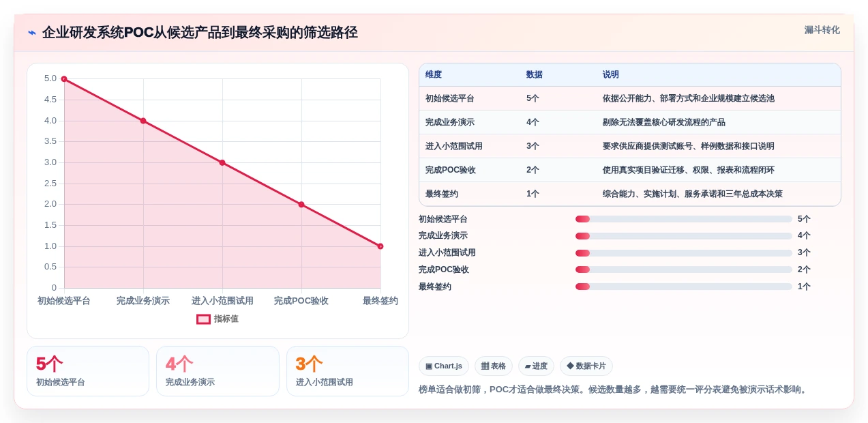
Task: Select 完成业务演示 cell in table
Action: [450, 122]
